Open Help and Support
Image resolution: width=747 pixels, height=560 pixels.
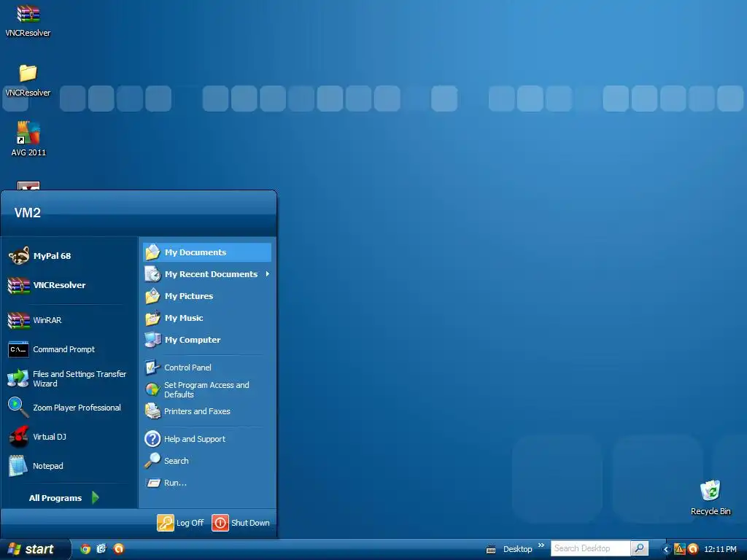207,439
